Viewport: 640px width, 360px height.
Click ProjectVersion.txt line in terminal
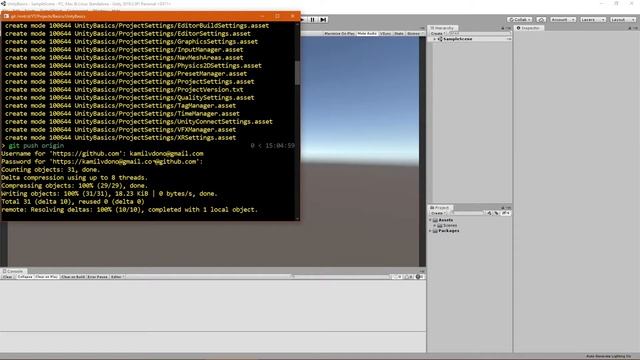click(x=124, y=90)
